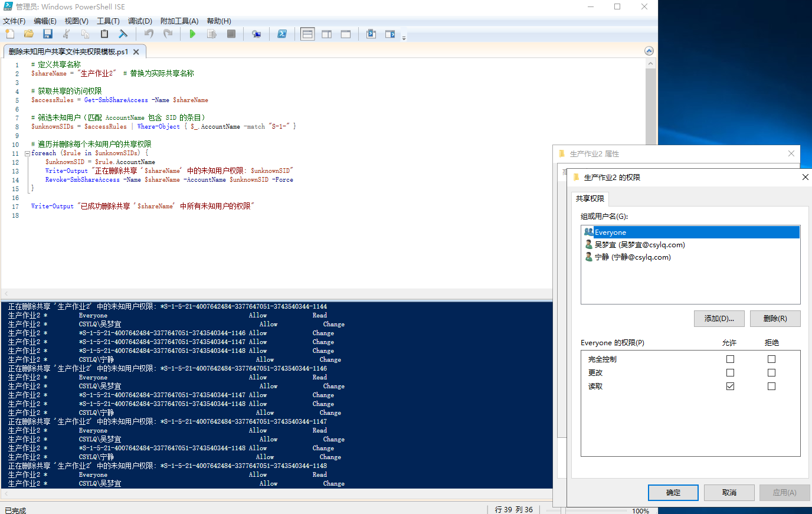Image resolution: width=812 pixels, height=514 pixels.
Task: Expand the toolbar overflow options arrow
Action: [x=404, y=38]
